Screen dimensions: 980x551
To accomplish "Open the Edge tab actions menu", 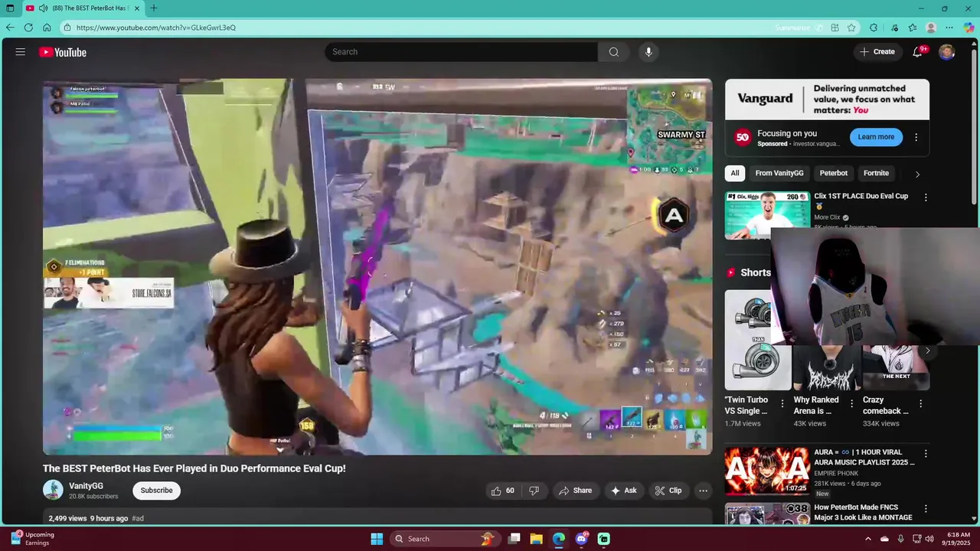I will pyautogui.click(x=10, y=8).
